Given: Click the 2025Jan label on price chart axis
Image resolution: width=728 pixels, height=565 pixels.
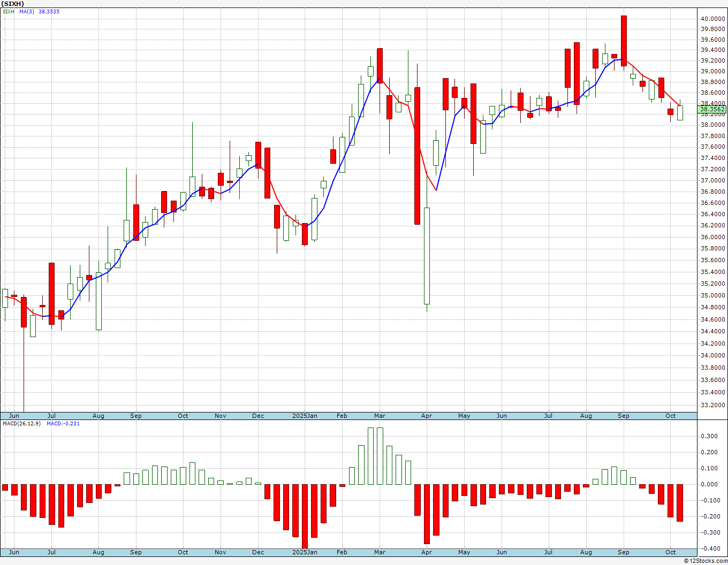Looking at the screenshot, I should [x=305, y=416].
